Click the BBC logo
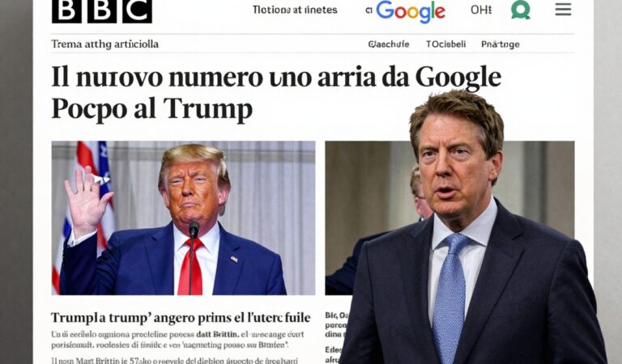The width and height of the screenshot is (622, 364). [102, 11]
